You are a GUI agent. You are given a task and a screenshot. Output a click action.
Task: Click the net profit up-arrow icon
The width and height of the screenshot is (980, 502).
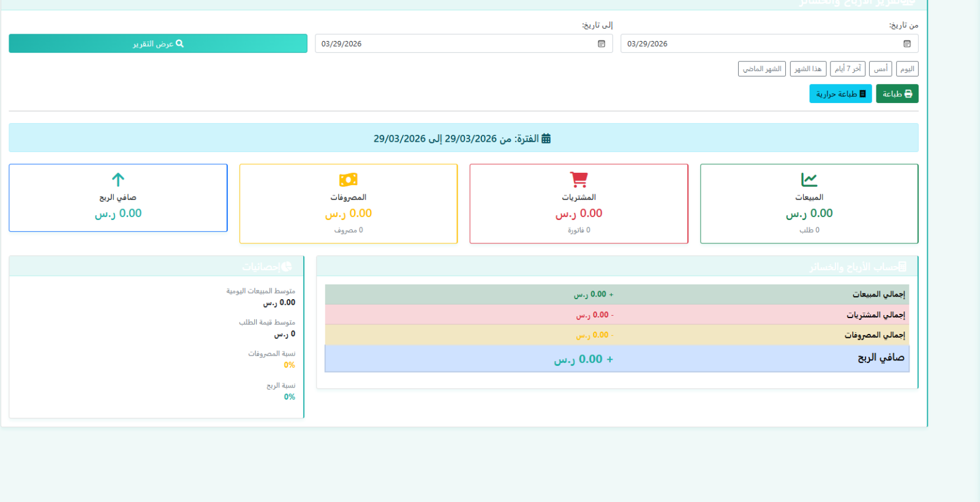pyautogui.click(x=118, y=180)
